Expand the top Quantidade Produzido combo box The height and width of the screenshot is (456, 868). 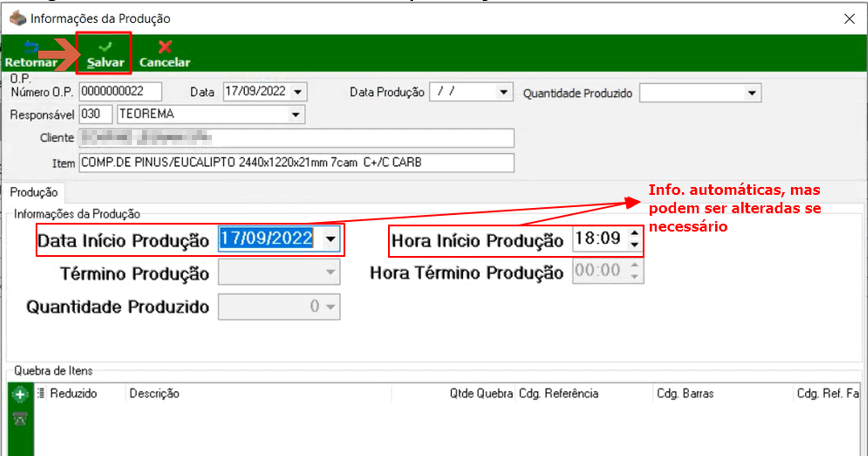coord(751,93)
